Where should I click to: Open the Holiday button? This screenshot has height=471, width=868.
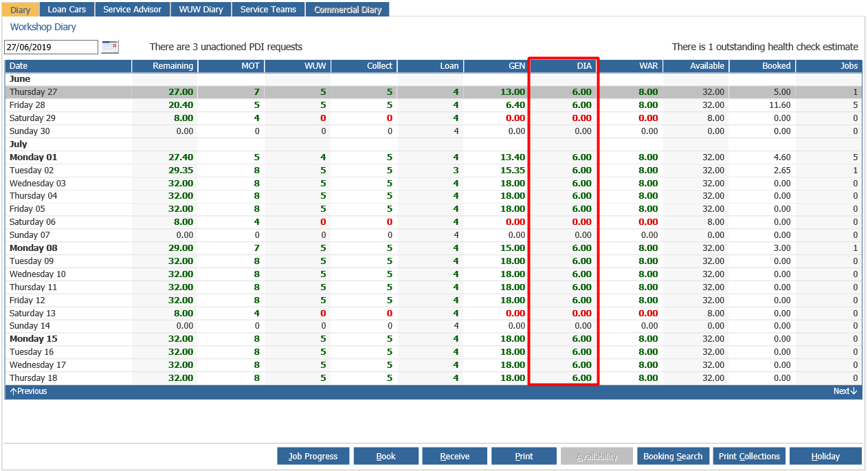point(825,456)
